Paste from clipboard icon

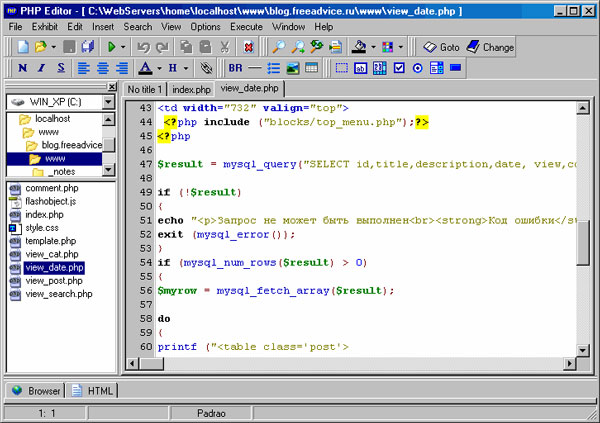205,47
